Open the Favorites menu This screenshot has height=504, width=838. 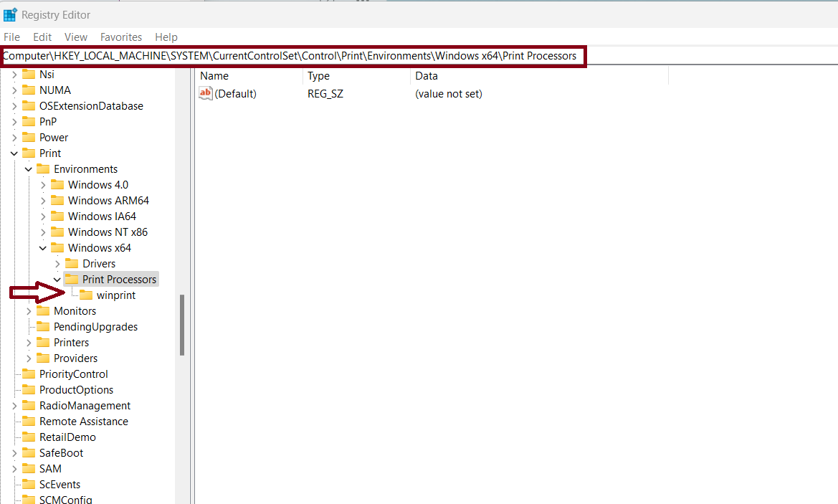(x=121, y=37)
